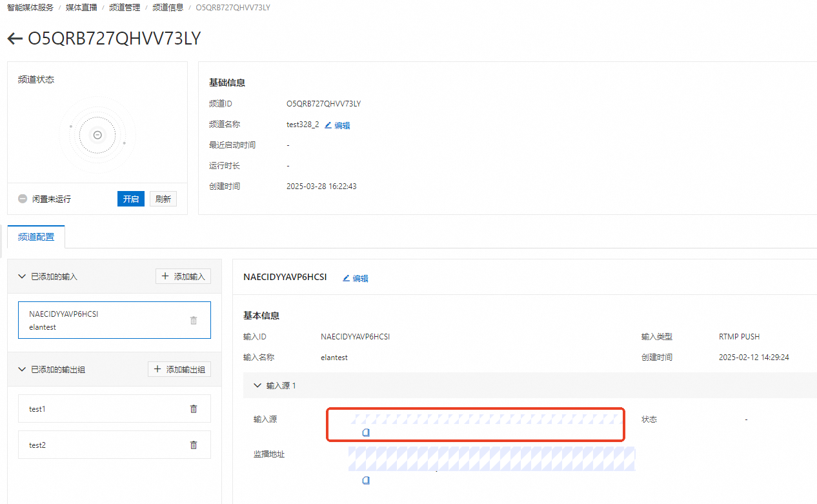Viewport: 817px width, 504px height.
Task: Click the 添加输入 button
Action: coord(183,276)
